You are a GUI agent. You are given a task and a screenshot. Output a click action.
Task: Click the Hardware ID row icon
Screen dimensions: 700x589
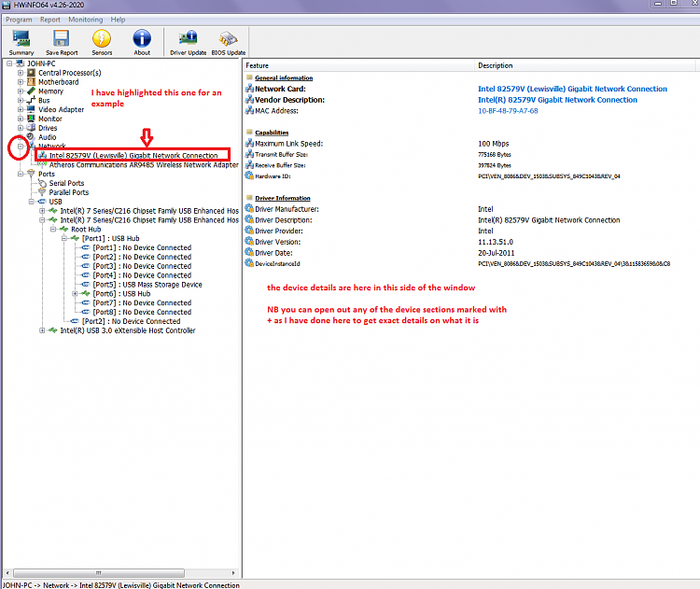[249, 175]
